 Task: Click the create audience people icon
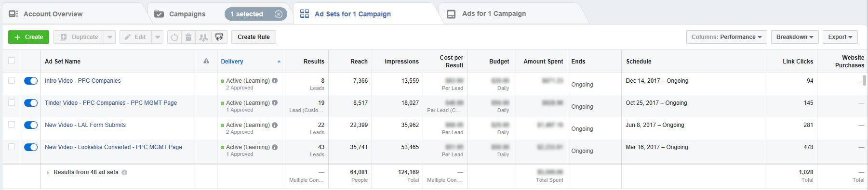203,37
